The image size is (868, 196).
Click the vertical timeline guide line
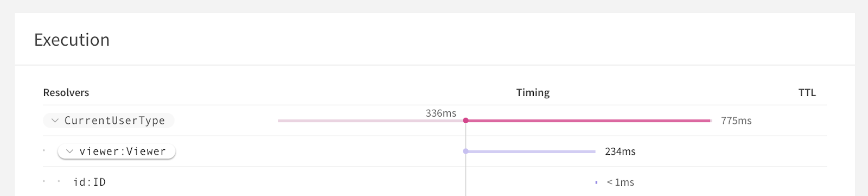[465, 163]
